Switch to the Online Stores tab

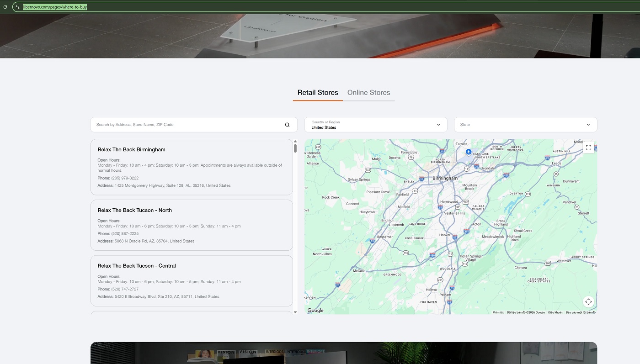(368, 93)
